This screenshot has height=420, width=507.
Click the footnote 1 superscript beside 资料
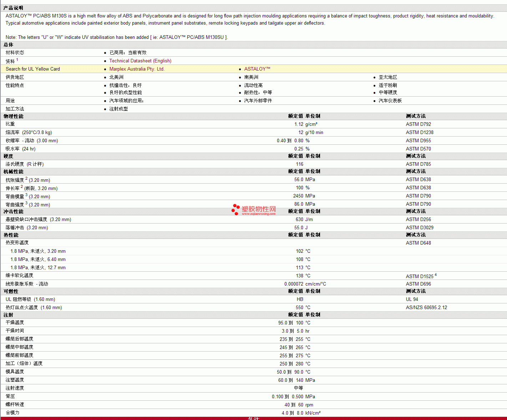(x=17, y=60)
